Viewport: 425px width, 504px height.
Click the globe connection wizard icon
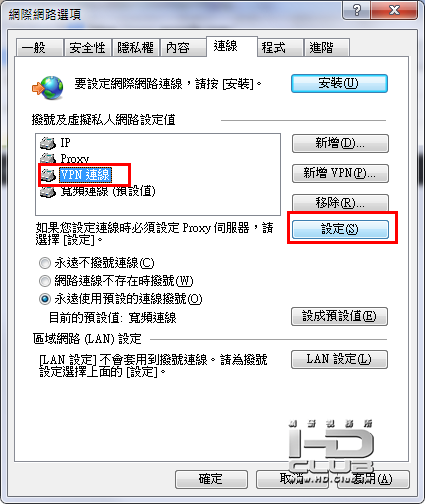tap(48, 88)
